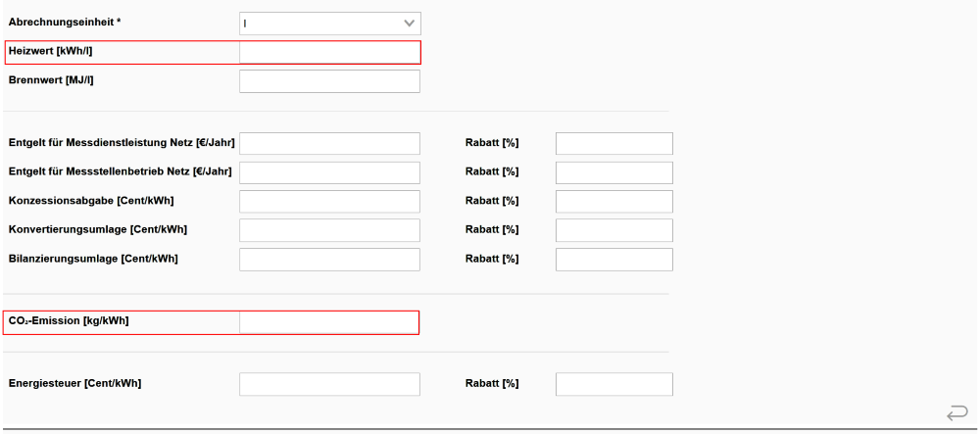Select the Konvertierungsumlage [Cent/kWh] field
Viewport: 980px width, 434px height.
[x=329, y=230]
